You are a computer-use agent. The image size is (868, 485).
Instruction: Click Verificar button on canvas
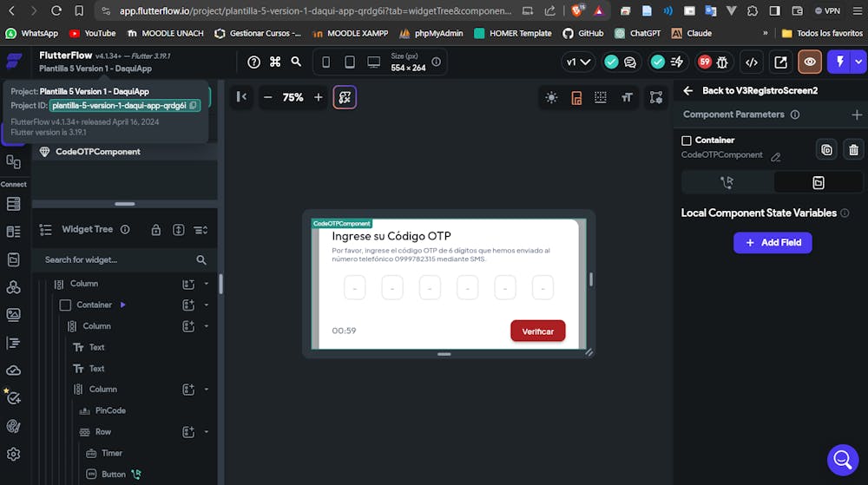[x=537, y=331]
